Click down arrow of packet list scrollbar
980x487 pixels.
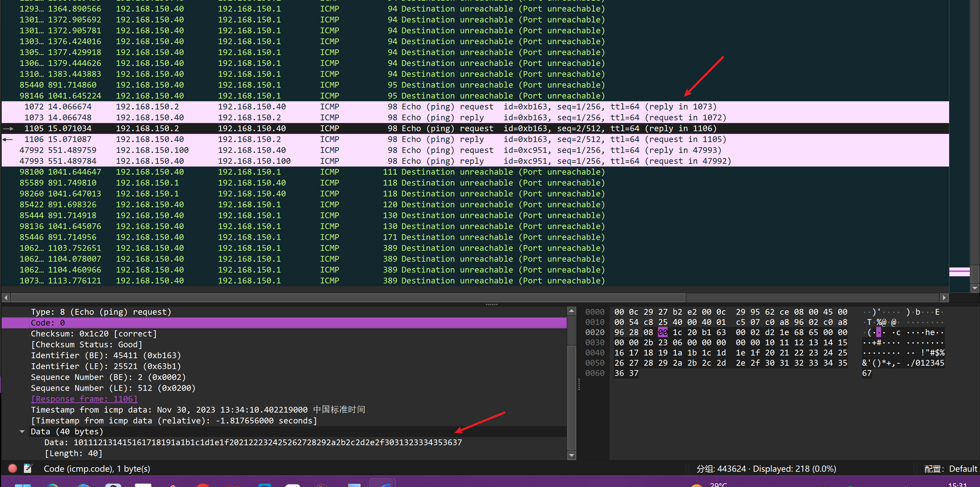point(974,288)
